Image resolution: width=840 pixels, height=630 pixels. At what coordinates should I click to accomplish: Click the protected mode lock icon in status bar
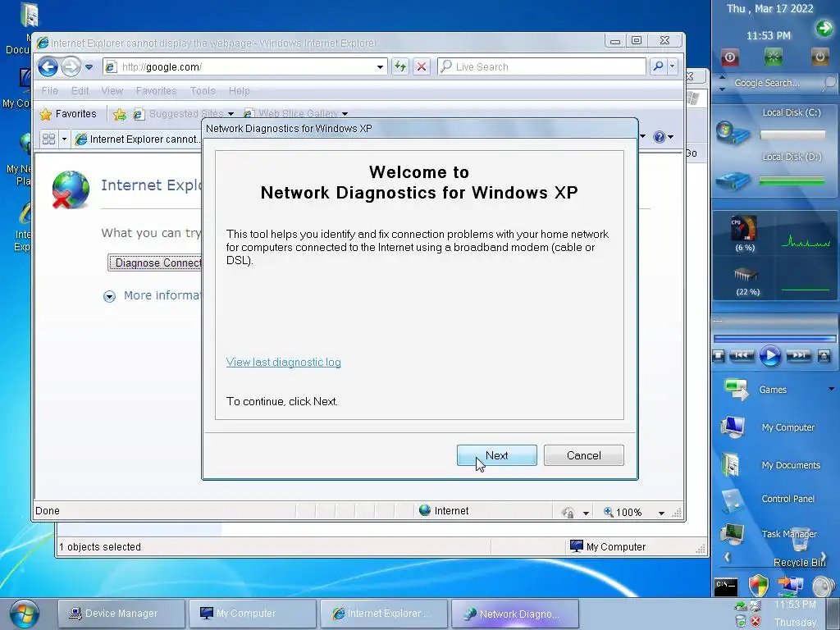(568, 513)
